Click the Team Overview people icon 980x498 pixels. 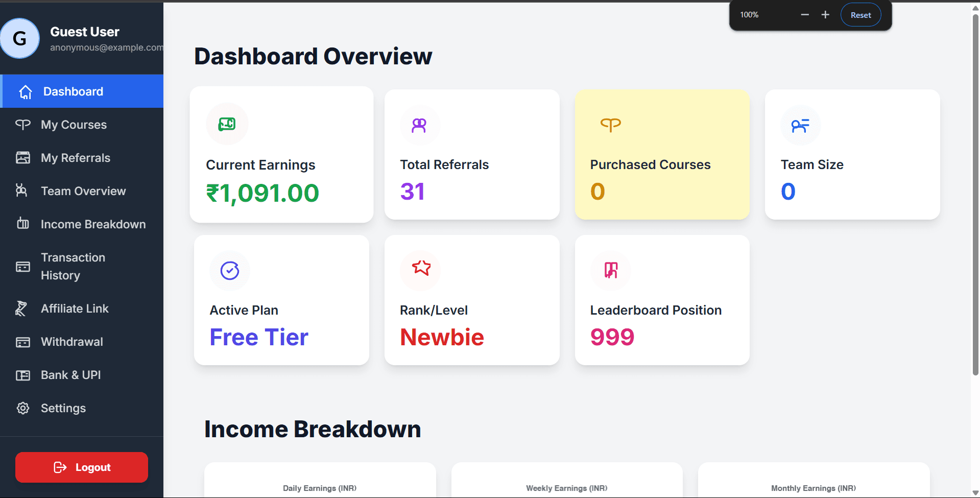pos(23,191)
